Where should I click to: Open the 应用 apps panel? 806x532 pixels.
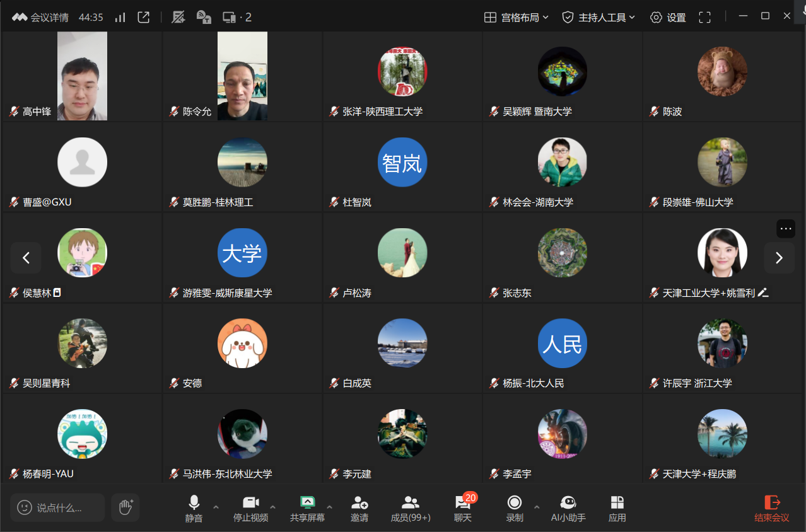[x=617, y=508]
